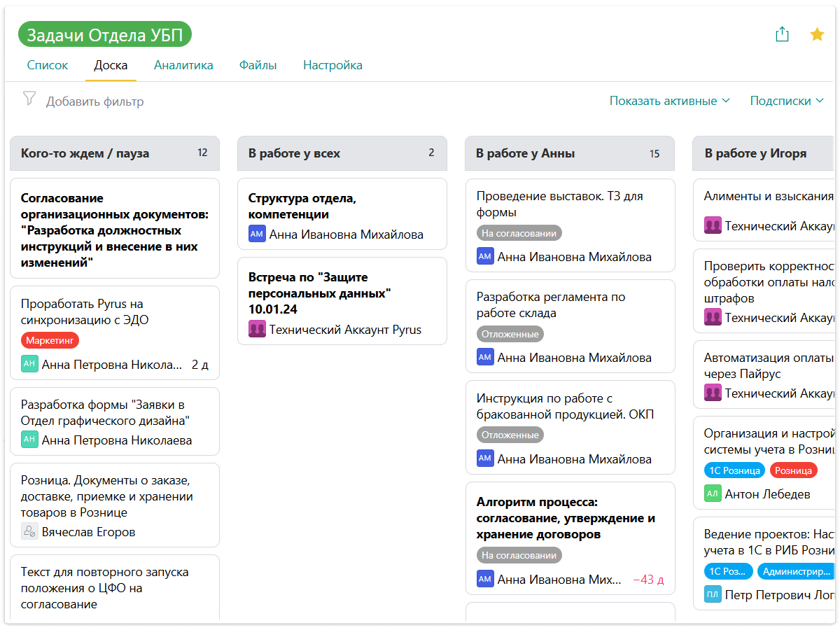Viewport: 840px width, 630px height.
Task: Click the share/export icon
Action: (782, 34)
